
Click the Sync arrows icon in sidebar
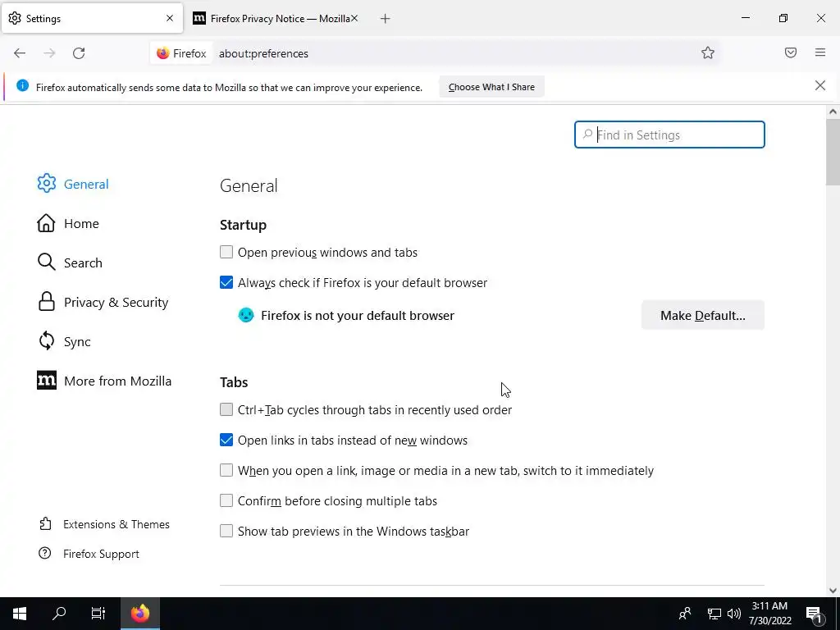click(x=47, y=340)
